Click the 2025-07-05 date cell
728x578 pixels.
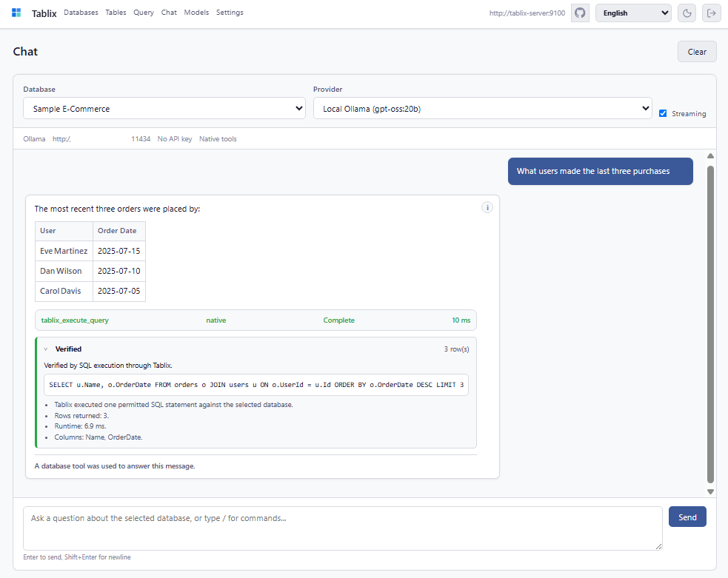pos(118,291)
